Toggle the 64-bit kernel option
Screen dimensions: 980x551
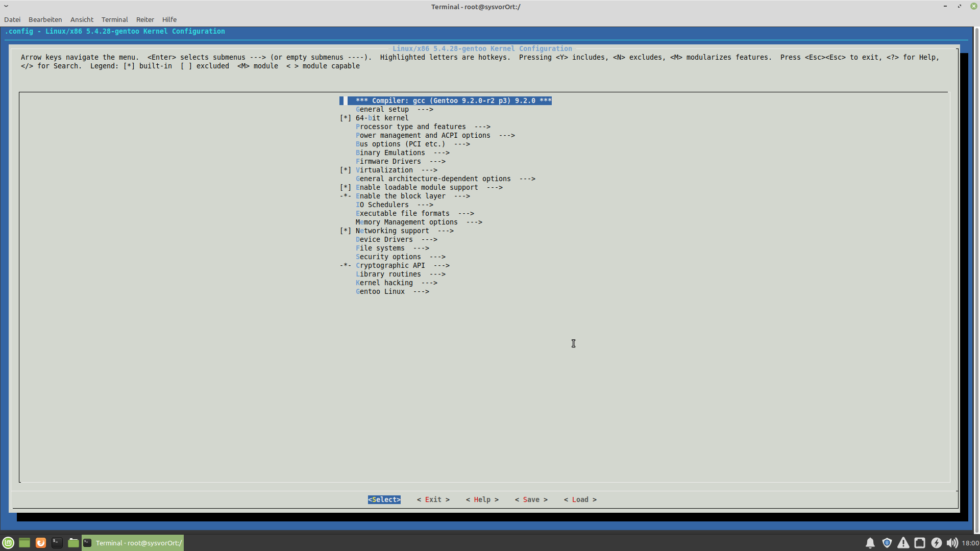346,118
